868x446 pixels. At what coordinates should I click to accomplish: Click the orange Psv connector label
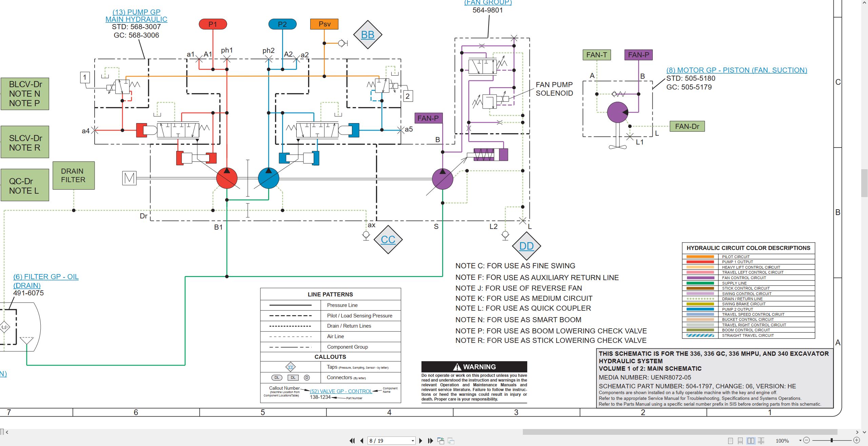point(324,24)
